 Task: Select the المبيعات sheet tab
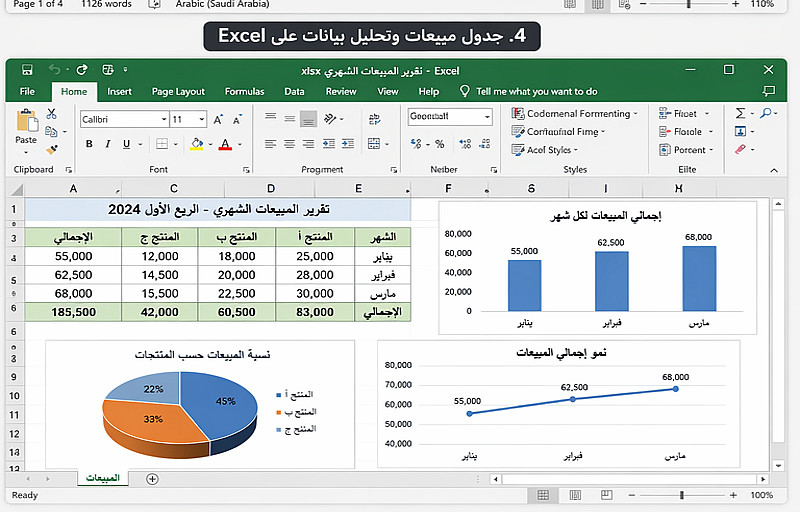pos(103,478)
